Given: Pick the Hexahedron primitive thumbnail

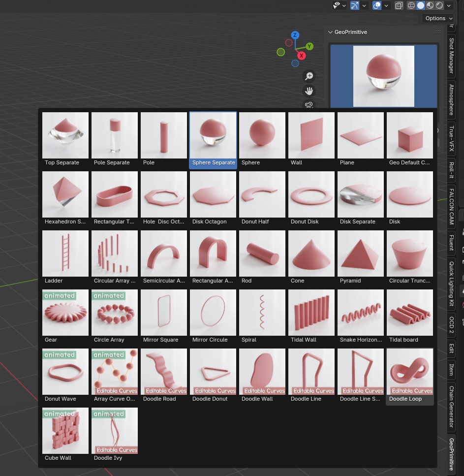Looking at the screenshot, I should 65,198.
